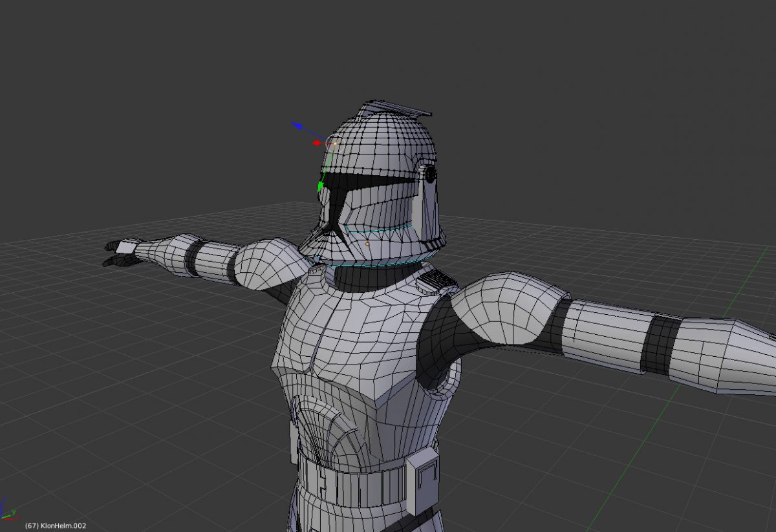The height and width of the screenshot is (532, 776).
Task: Click the "(67) KlonHelm.002" object label
Action: [55, 526]
